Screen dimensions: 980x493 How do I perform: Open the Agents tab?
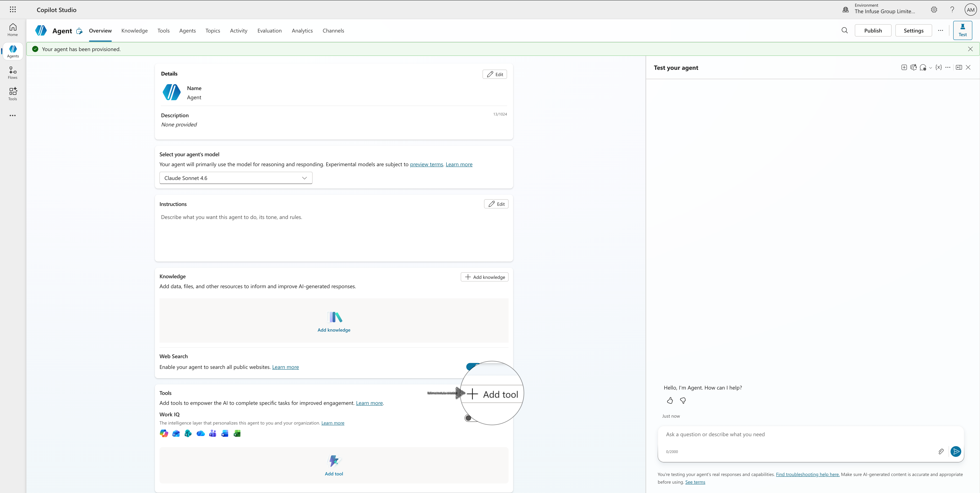coord(188,31)
